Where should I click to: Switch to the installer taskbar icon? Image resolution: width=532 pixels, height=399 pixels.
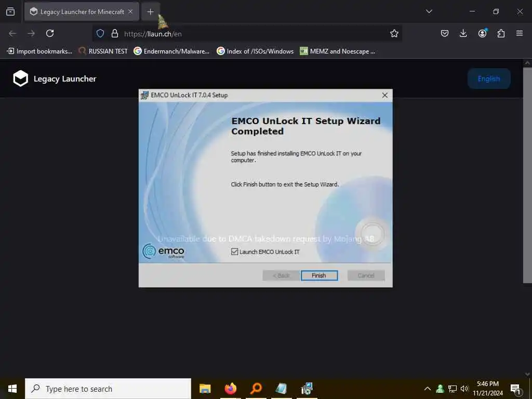(307, 389)
